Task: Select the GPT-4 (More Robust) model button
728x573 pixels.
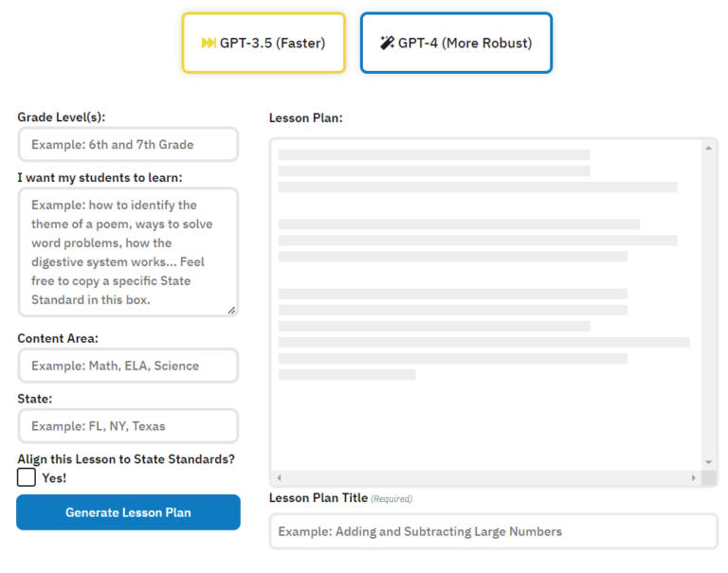Action: [x=456, y=43]
